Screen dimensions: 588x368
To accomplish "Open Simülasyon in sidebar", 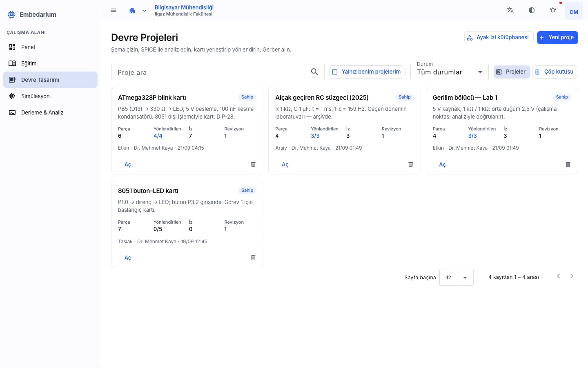I will click(x=50, y=96).
